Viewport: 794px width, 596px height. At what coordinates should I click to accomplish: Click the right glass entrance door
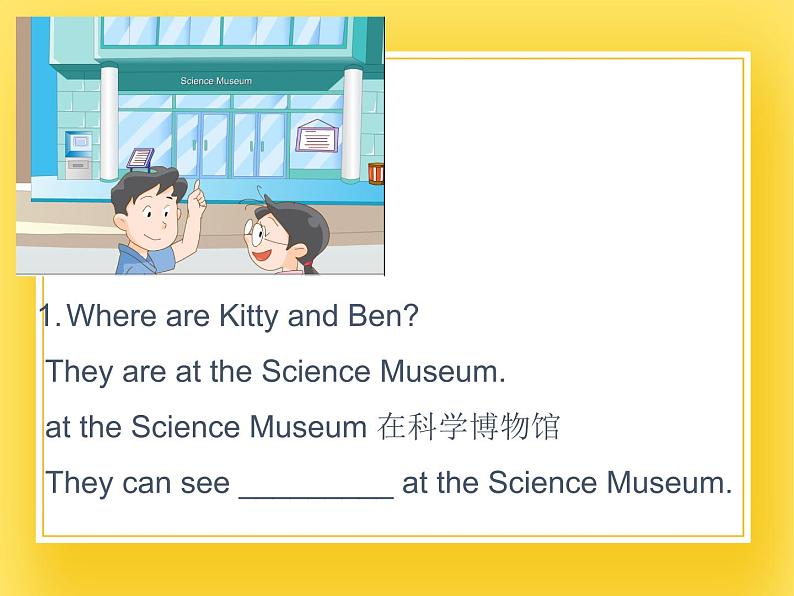click(x=260, y=144)
